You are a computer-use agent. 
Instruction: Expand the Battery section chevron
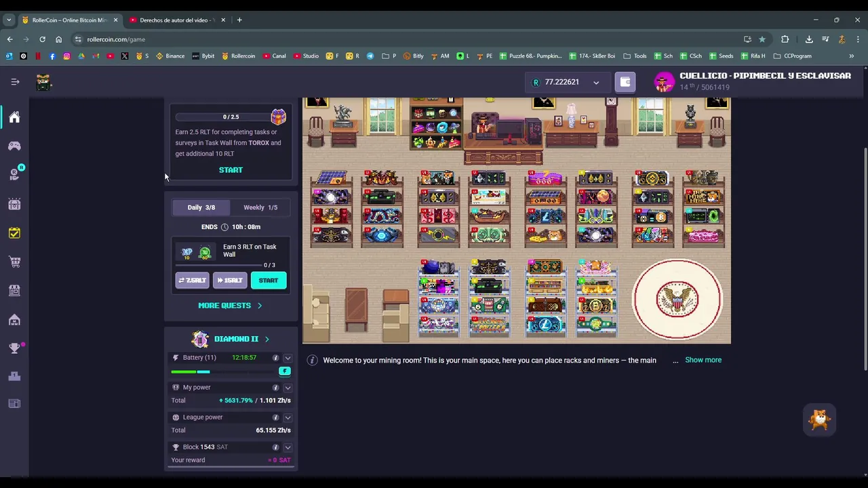pos(288,358)
